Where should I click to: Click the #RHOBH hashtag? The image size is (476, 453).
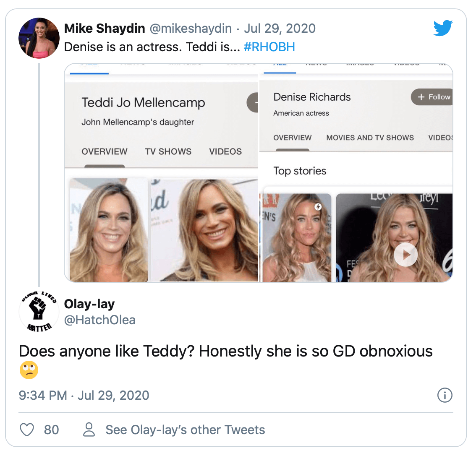(269, 47)
